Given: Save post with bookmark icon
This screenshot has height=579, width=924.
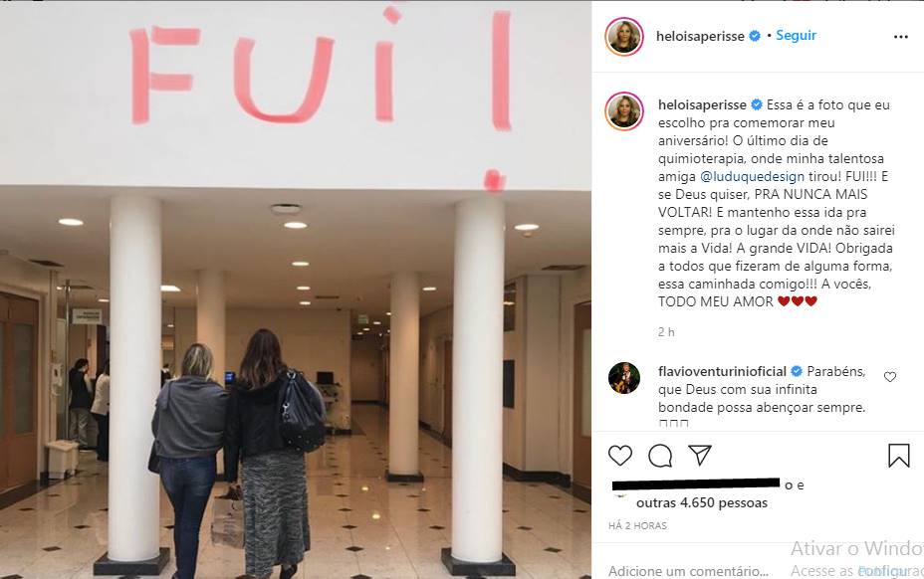Looking at the screenshot, I should coord(899,456).
